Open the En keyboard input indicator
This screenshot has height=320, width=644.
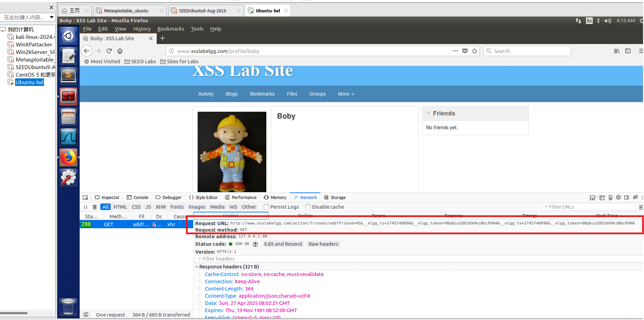click(x=589, y=21)
